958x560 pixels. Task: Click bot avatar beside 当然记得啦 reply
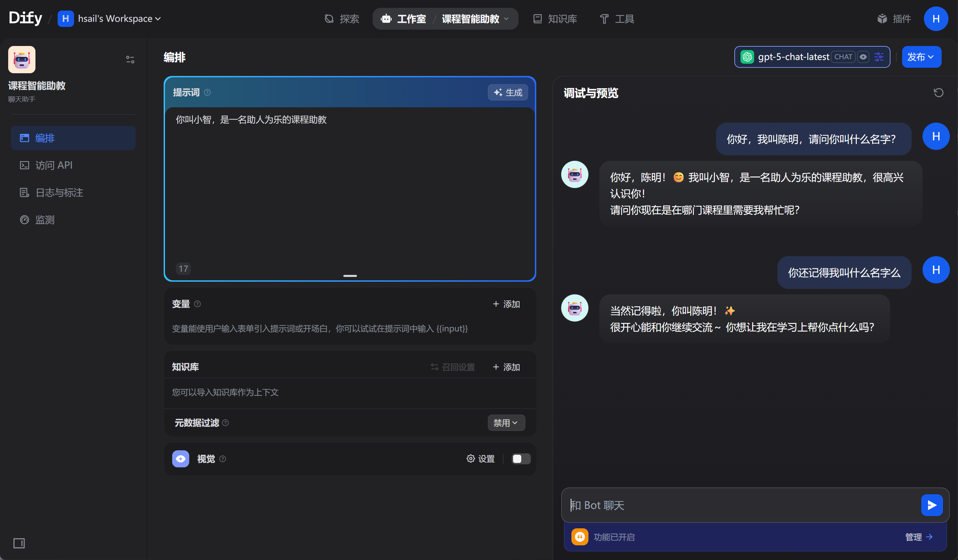coord(574,308)
